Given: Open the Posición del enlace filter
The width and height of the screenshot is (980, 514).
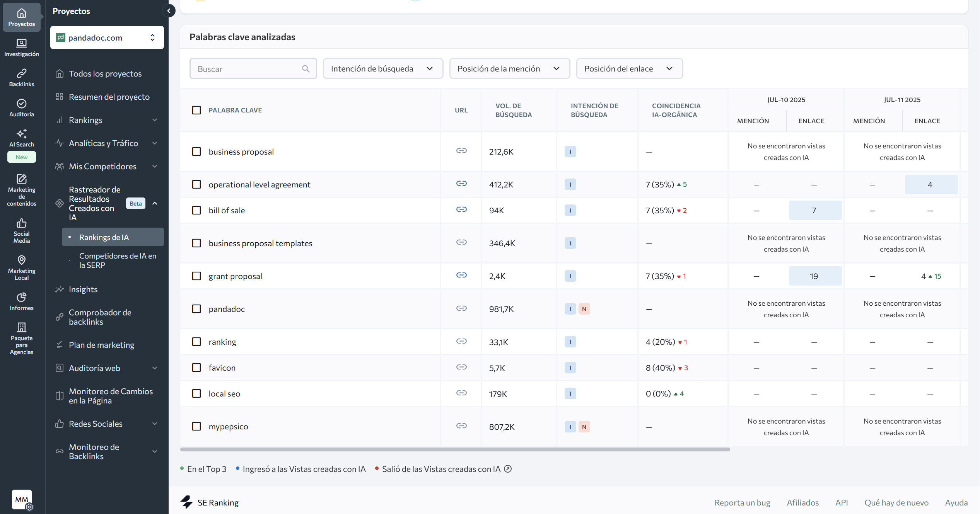Looking at the screenshot, I should [x=629, y=68].
